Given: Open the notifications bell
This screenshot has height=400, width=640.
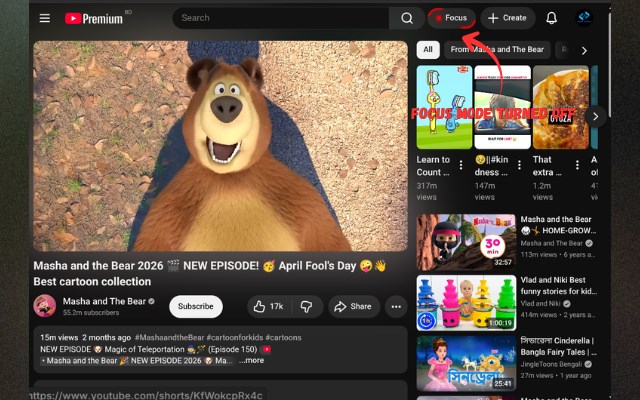Looking at the screenshot, I should point(551,18).
